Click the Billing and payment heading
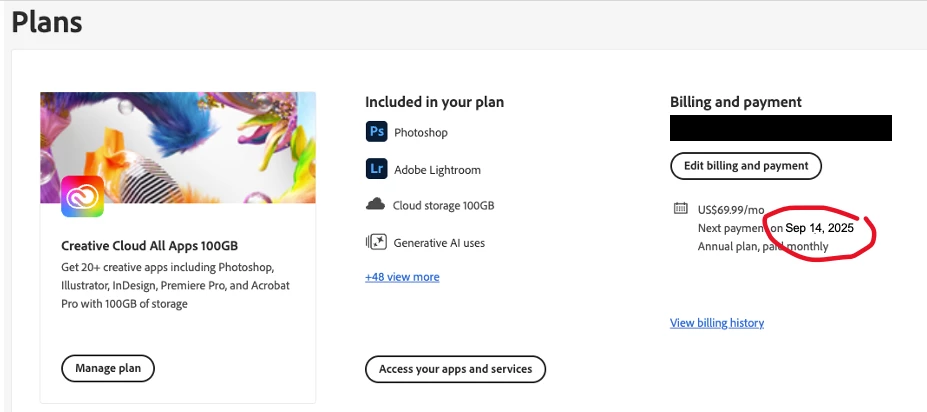 [735, 102]
